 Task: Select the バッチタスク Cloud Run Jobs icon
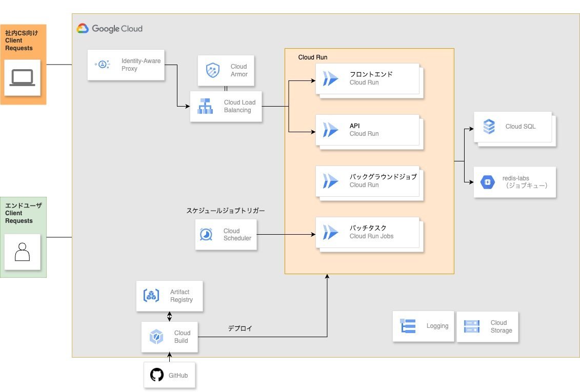click(x=330, y=233)
